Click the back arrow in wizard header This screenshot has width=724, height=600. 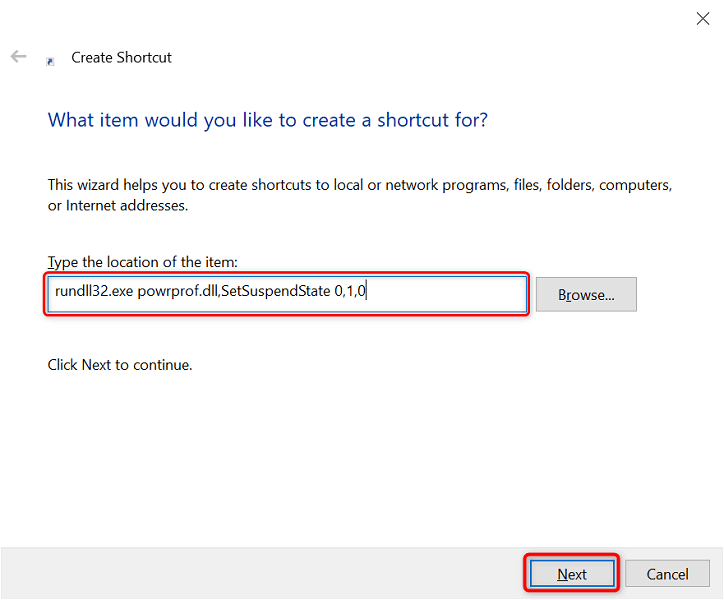point(18,57)
